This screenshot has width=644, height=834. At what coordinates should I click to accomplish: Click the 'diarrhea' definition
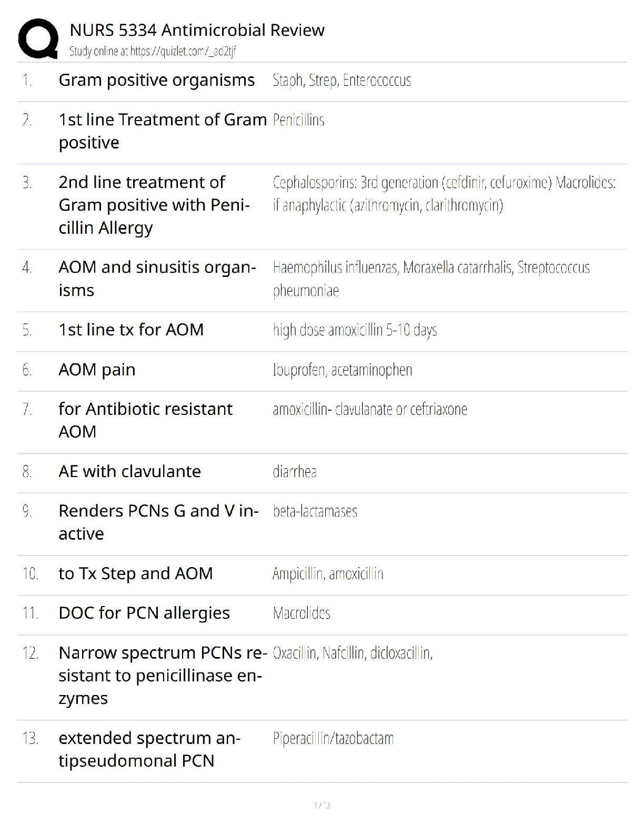(x=295, y=471)
